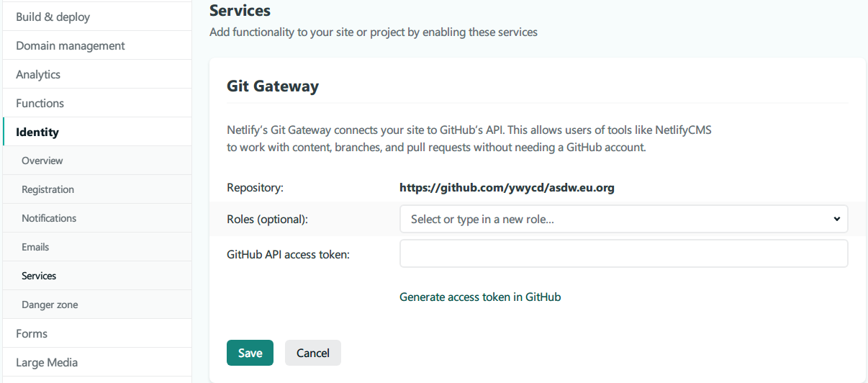Save the Git Gateway settings
This screenshot has height=383, width=868.
(250, 353)
